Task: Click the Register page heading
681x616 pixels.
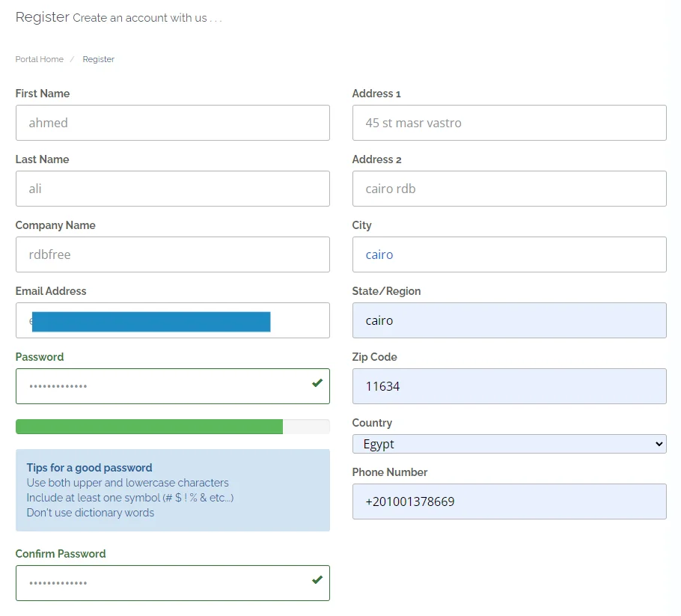Action: (x=42, y=16)
